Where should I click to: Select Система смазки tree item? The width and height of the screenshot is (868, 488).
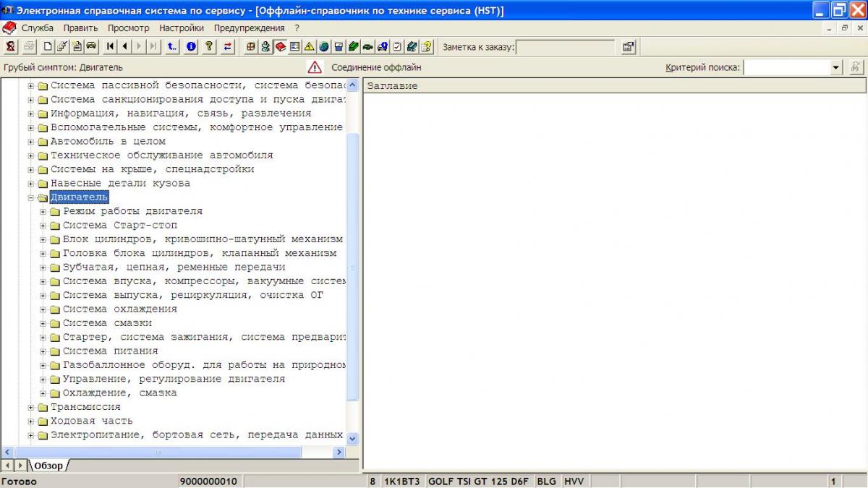pos(107,323)
